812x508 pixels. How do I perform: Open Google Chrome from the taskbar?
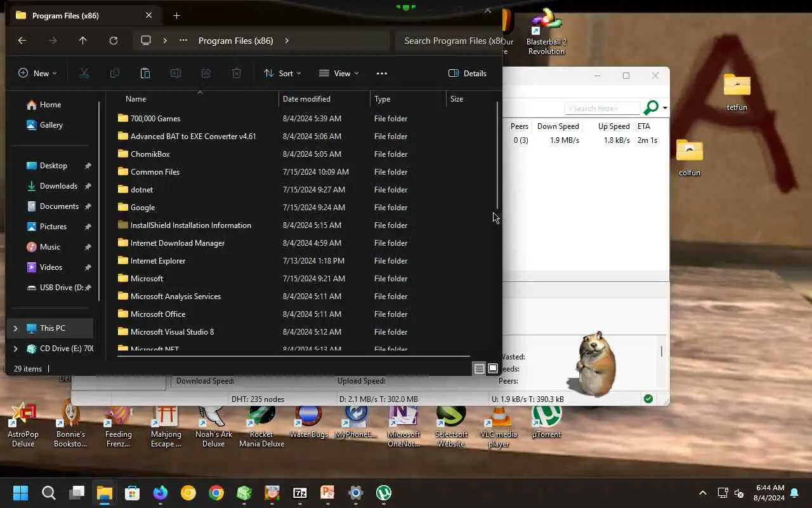[216, 493]
